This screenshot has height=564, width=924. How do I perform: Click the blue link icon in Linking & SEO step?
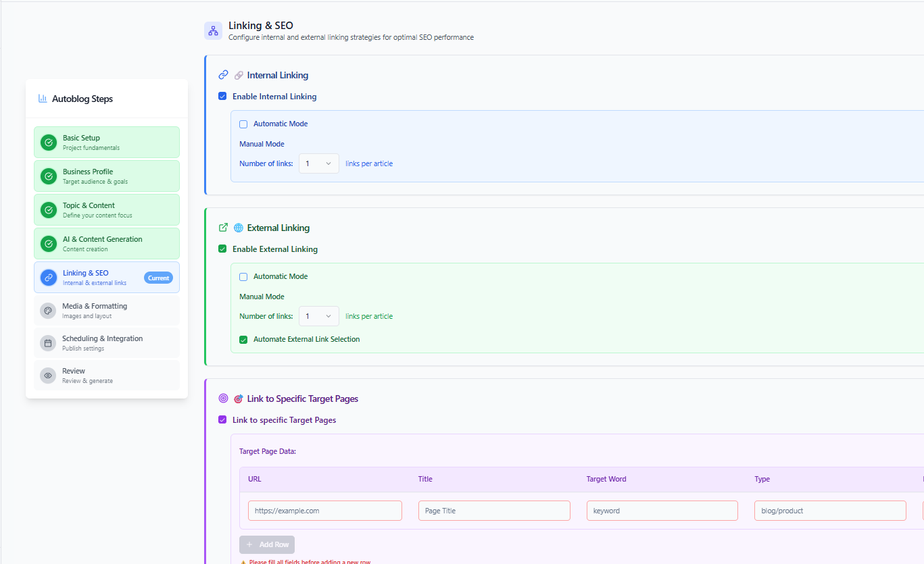[49, 278]
